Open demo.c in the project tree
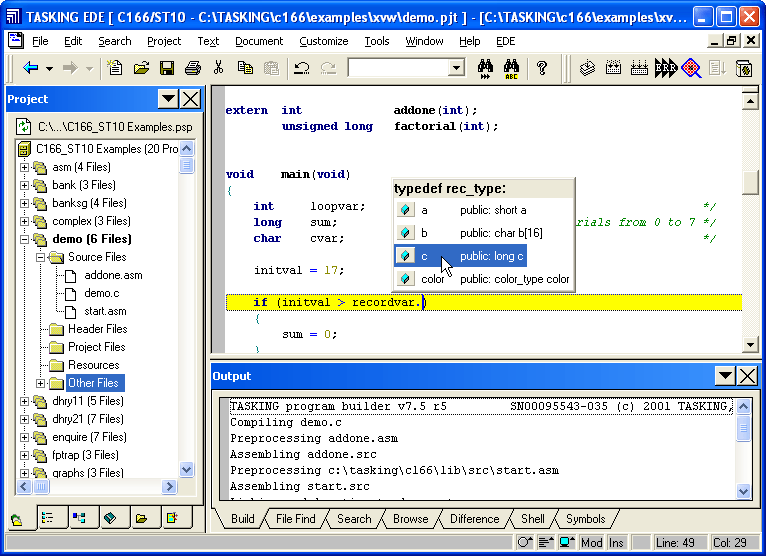Viewport: 766px width, 556px height. 101,293
